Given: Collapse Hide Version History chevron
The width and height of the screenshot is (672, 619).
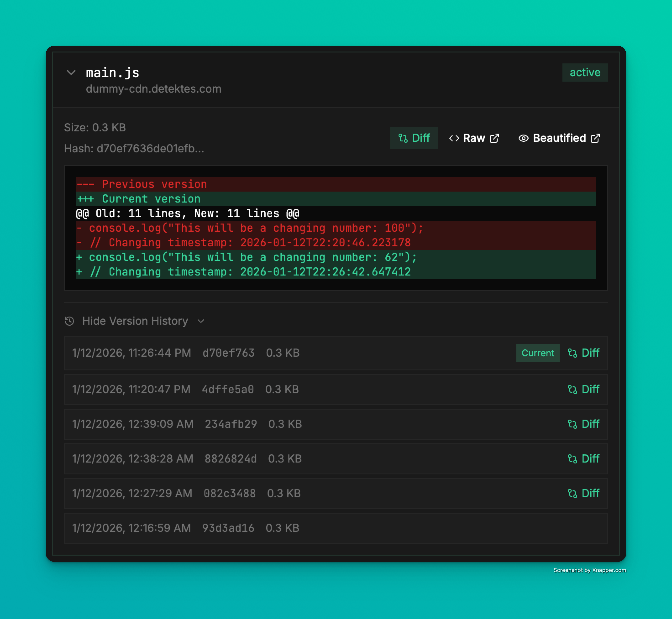Looking at the screenshot, I should (201, 321).
